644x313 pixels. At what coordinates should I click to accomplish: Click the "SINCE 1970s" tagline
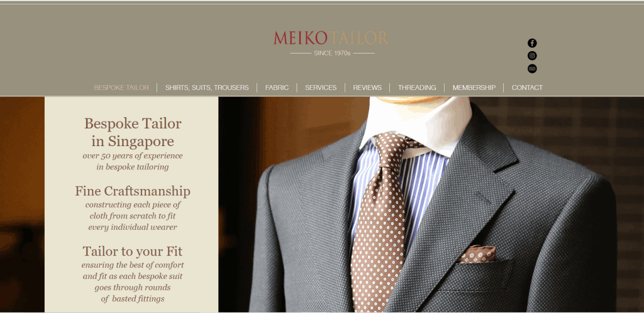[x=332, y=53]
